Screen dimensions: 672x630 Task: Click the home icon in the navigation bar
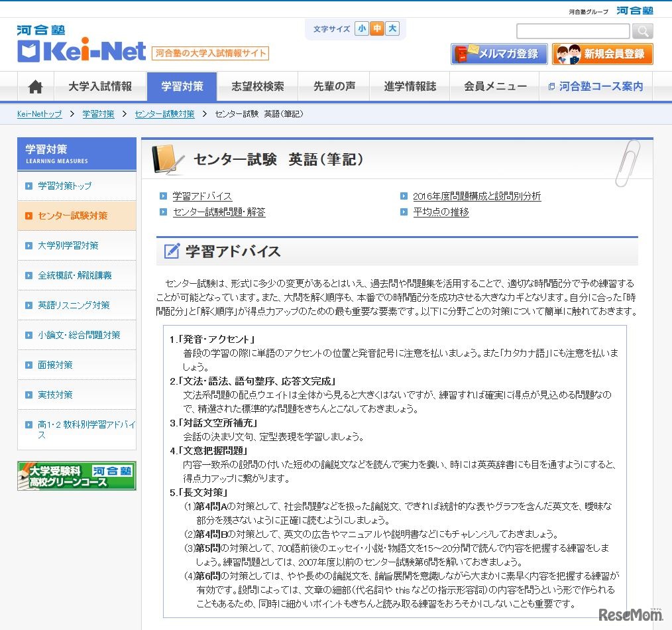[x=34, y=86]
